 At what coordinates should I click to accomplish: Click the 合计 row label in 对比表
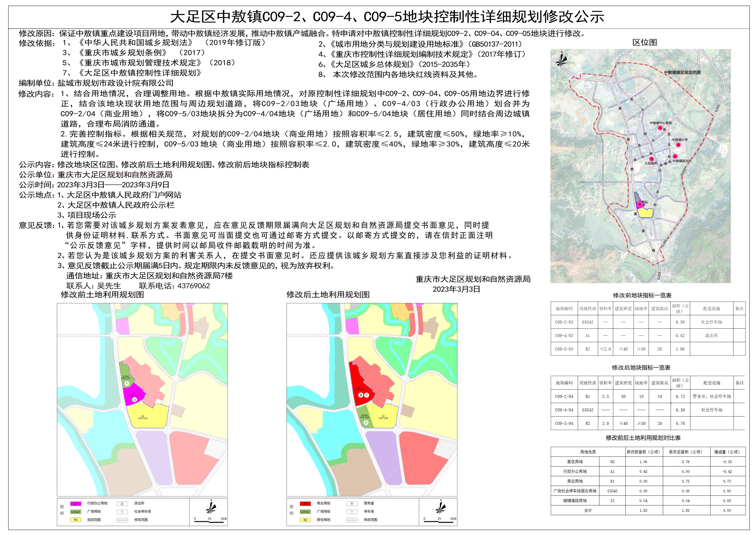click(588, 511)
